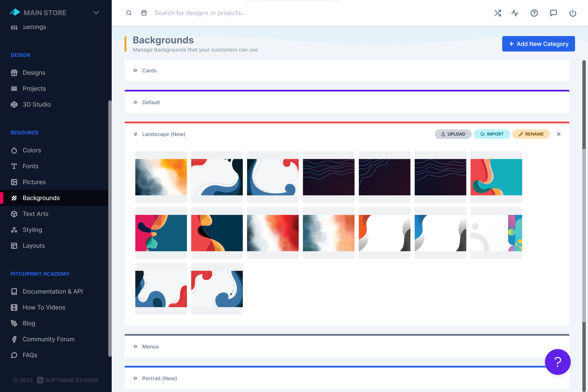588x392 pixels.
Task: Select the orange and grey watercolor background thumbnail
Action: [x=161, y=177]
